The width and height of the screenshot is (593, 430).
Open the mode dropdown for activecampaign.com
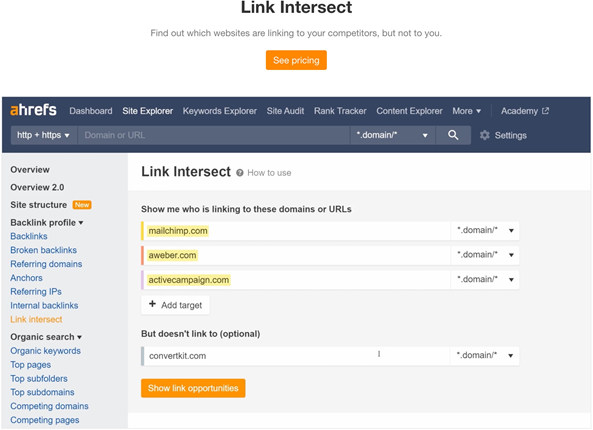[485, 279]
